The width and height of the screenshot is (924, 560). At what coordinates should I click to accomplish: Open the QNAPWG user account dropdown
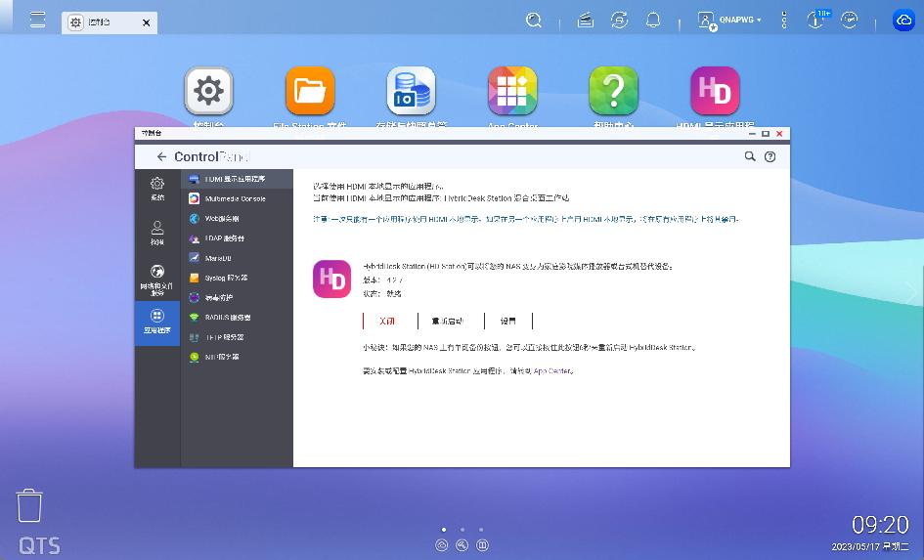tap(739, 20)
